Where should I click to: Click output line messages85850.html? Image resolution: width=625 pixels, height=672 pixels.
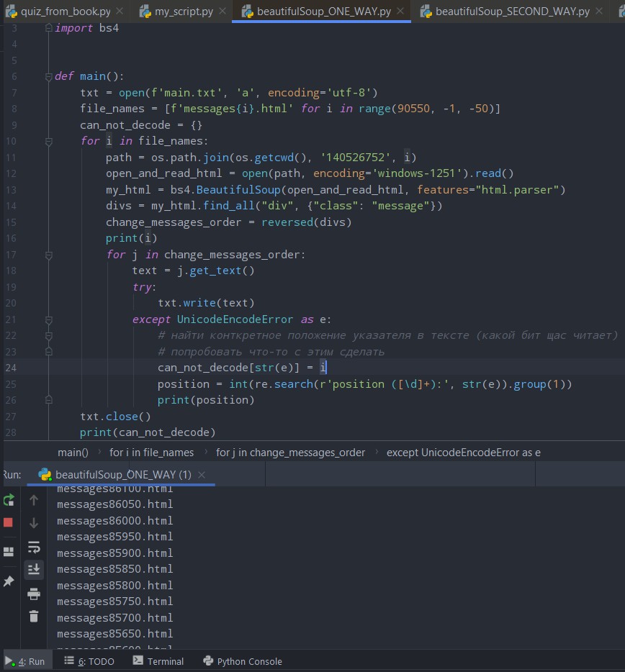114,568
